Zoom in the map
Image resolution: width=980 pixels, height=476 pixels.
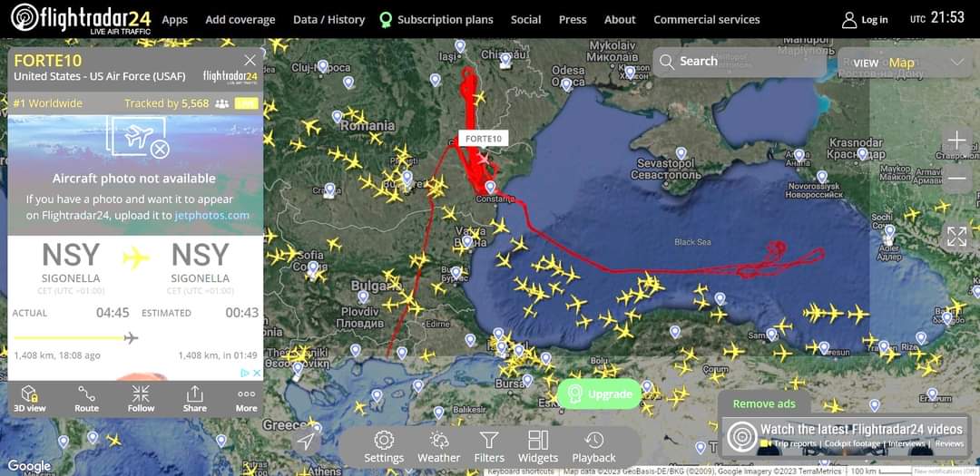957,141
